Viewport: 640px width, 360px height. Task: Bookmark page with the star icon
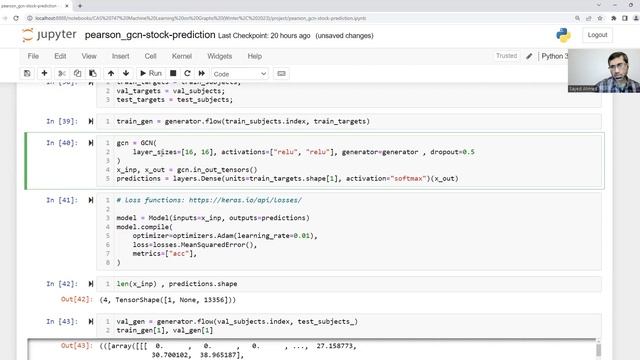pos(600,18)
